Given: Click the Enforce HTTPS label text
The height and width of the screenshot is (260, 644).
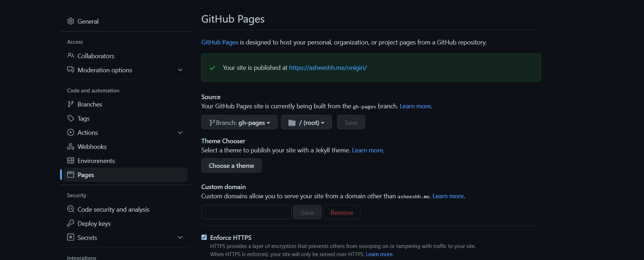Looking at the screenshot, I should click(231, 237).
